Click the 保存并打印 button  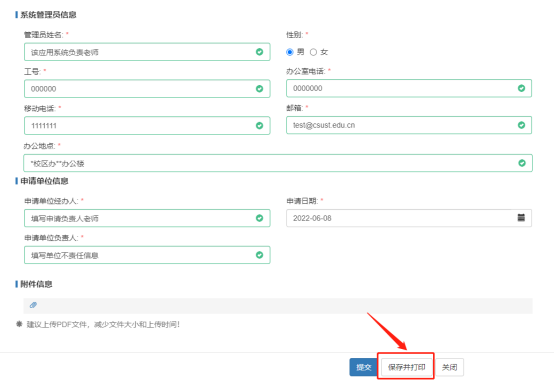(406, 367)
